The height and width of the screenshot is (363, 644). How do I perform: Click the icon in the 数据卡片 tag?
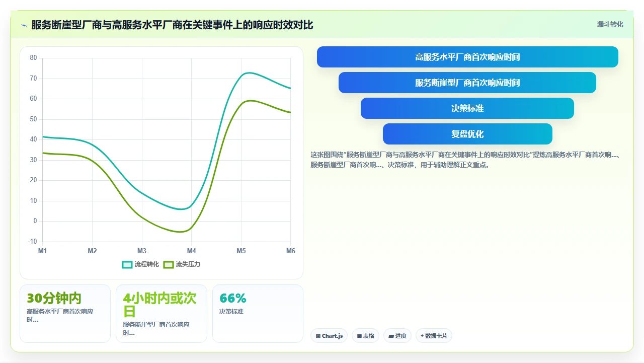click(x=422, y=336)
